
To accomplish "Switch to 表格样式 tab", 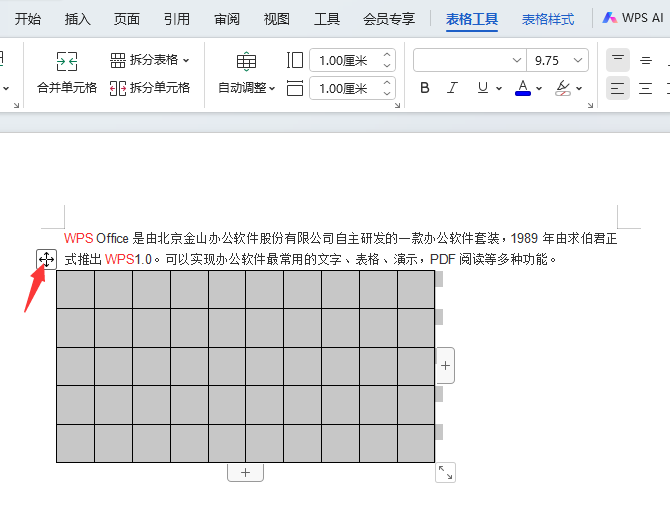I will (x=548, y=19).
